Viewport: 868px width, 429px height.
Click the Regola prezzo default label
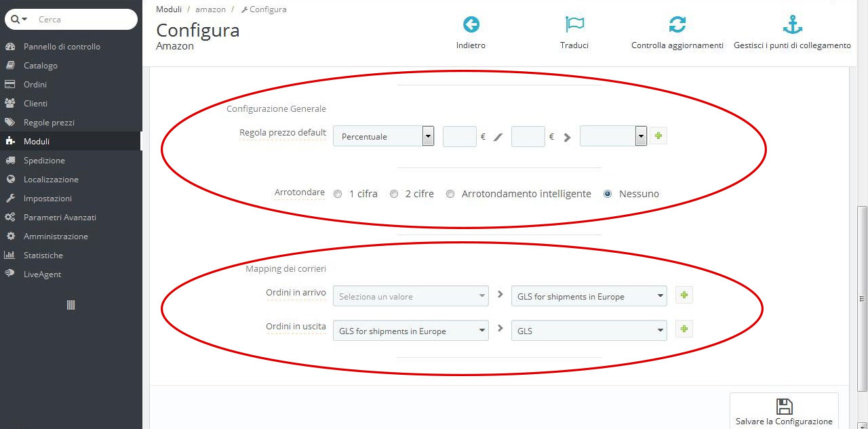(283, 133)
